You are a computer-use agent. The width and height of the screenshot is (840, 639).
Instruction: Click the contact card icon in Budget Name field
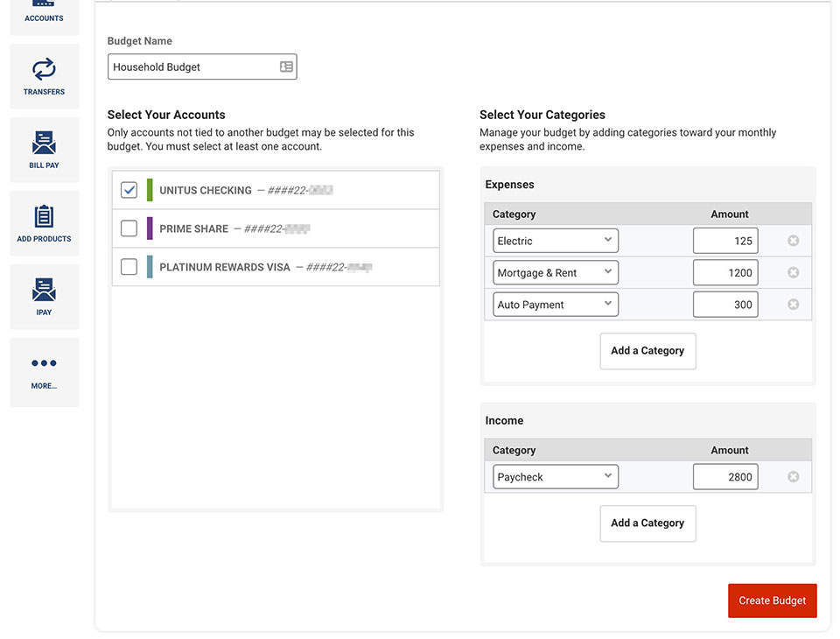coord(286,67)
